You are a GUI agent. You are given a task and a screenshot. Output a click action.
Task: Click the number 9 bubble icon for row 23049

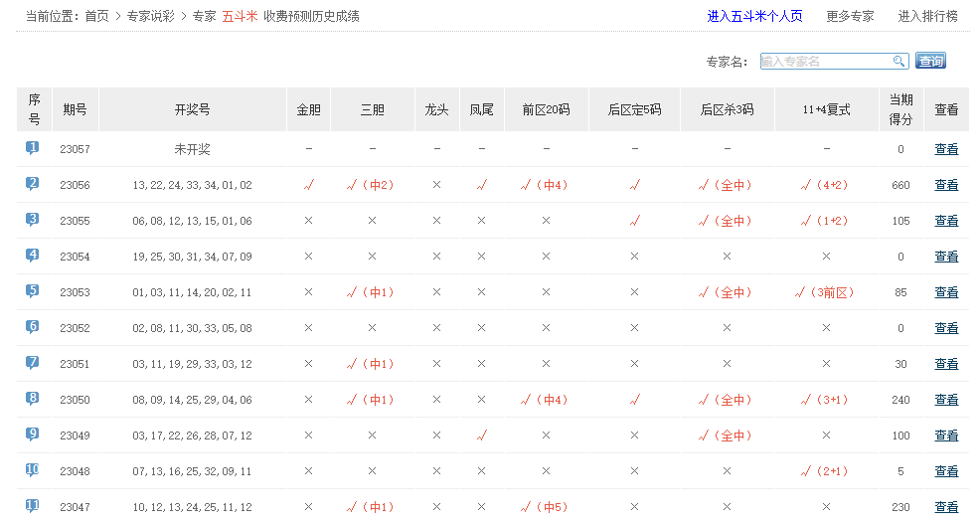(33, 435)
